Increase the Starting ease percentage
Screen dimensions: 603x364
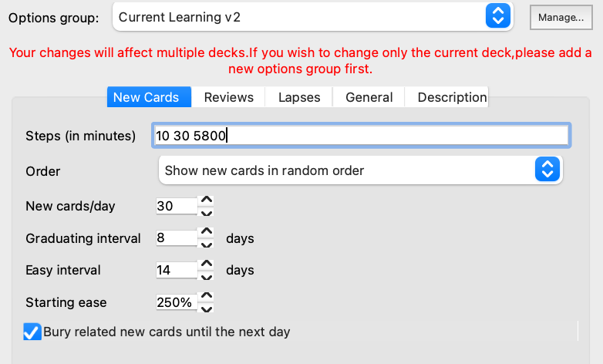pyautogui.click(x=206, y=297)
